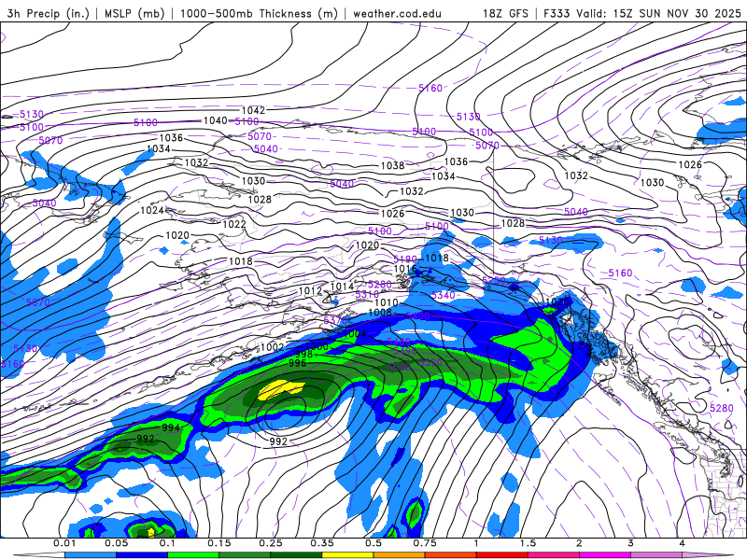Click the 1040 isobar label
The width and height of the screenshot is (747, 560).
point(216,120)
